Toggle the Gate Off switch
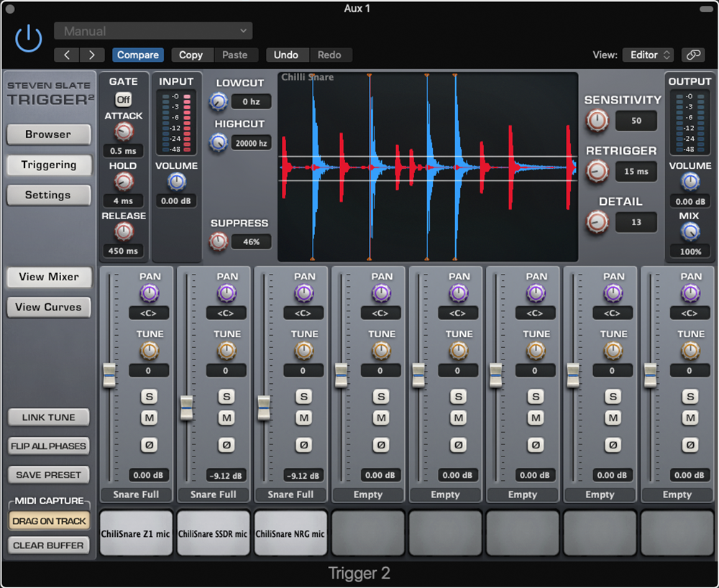719x588 pixels. (x=124, y=99)
